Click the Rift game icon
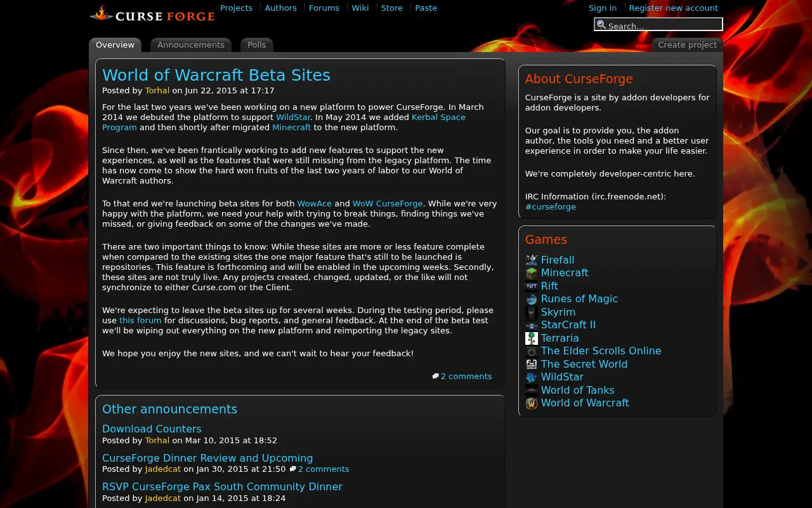 pyautogui.click(x=532, y=286)
